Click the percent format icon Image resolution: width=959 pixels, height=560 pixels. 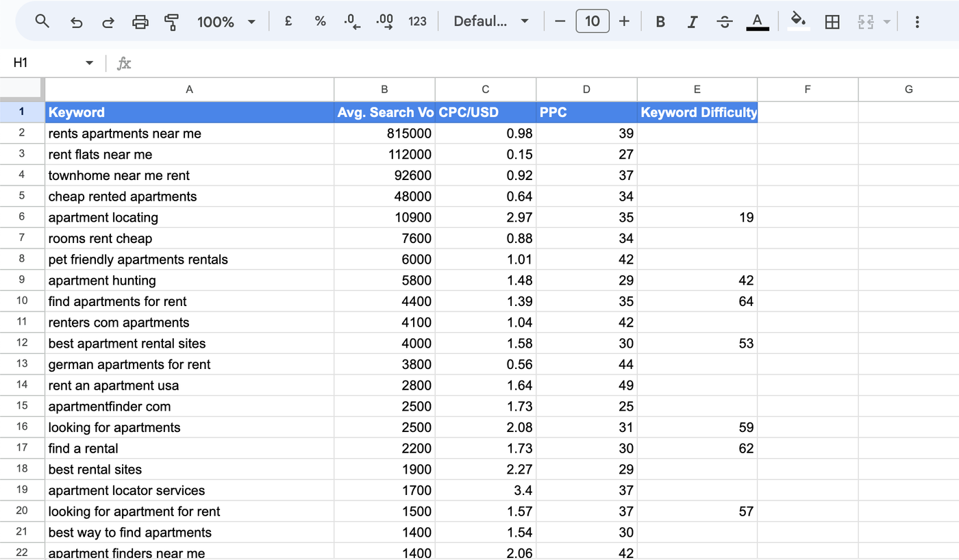pos(320,21)
